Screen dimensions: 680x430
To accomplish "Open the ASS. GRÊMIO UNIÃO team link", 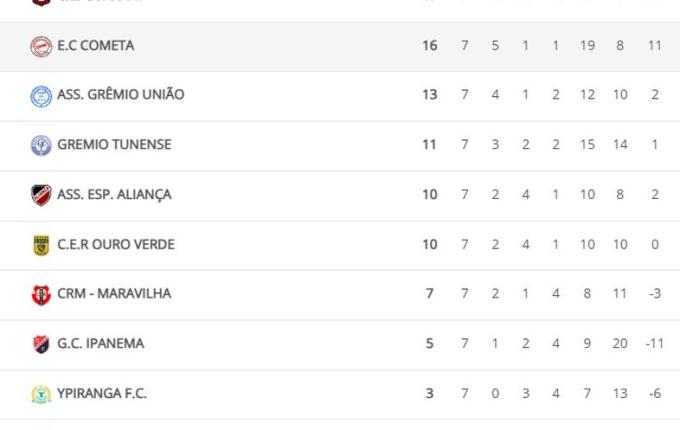I will [121, 95].
